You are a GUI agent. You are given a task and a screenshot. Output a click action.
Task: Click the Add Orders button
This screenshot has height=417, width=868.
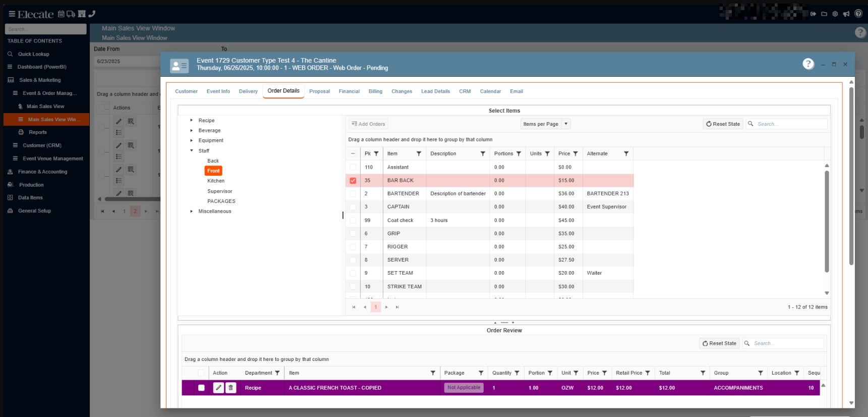click(368, 124)
